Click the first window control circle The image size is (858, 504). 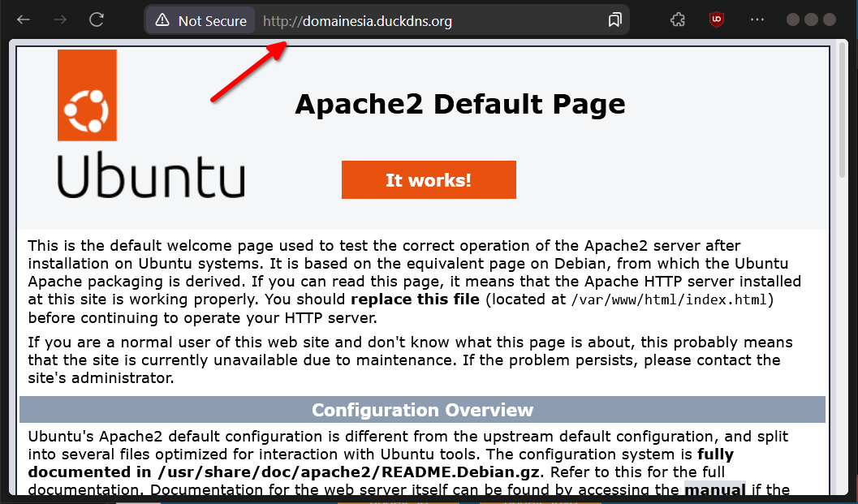point(793,19)
